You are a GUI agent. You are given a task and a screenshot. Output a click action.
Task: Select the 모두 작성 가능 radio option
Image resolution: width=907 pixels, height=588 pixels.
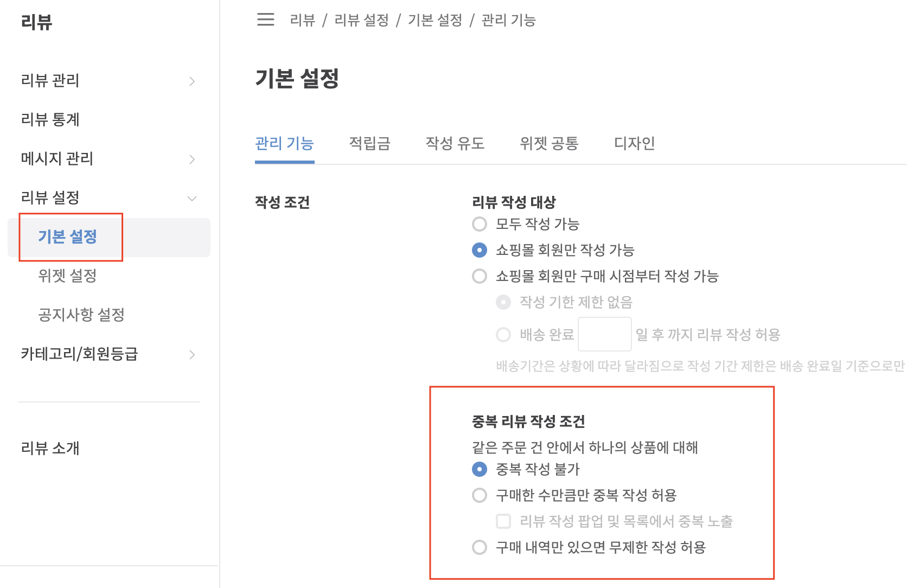click(x=480, y=224)
